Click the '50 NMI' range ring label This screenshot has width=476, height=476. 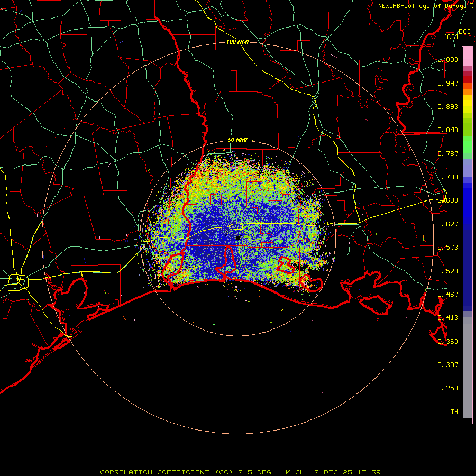[237, 140]
